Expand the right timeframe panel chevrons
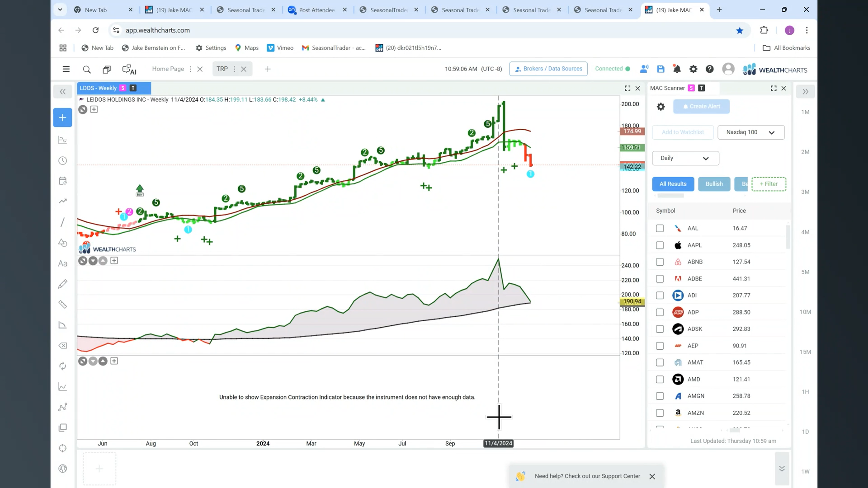Viewport: 868px width, 488px height. pos(805,92)
